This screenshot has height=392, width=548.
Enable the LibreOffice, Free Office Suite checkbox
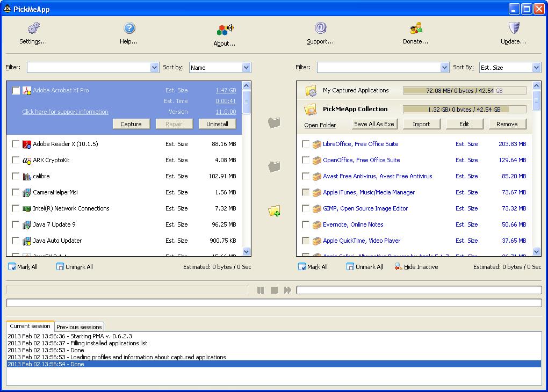pyautogui.click(x=306, y=144)
